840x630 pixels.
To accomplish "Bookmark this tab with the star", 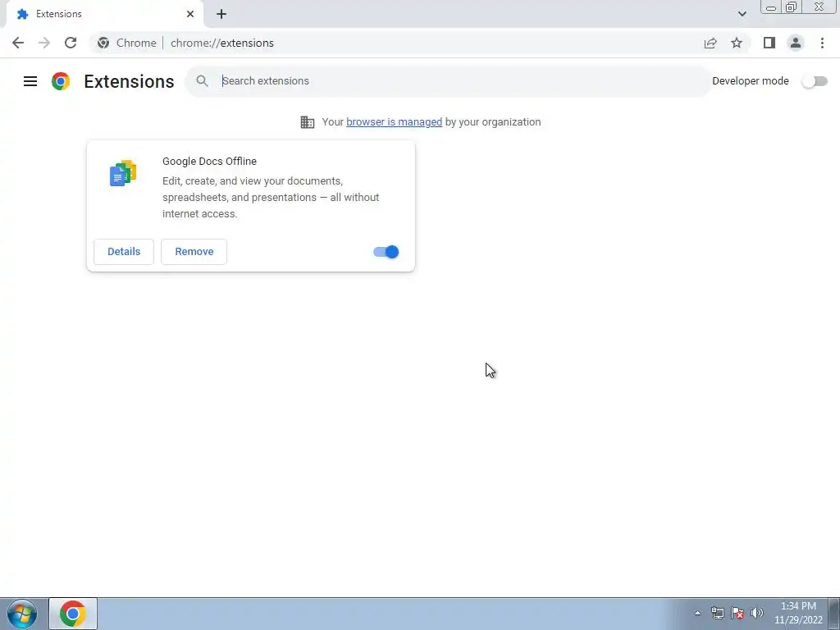I will [737, 43].
